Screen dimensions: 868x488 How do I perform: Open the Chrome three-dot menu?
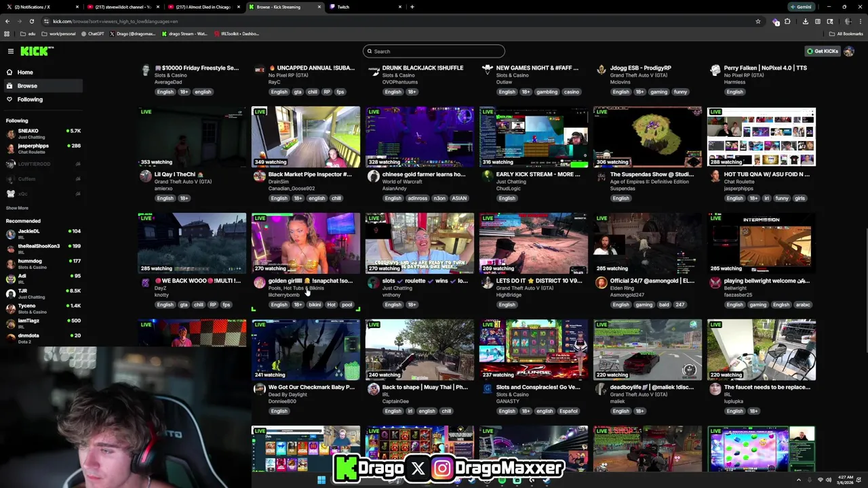coord(861,22)
